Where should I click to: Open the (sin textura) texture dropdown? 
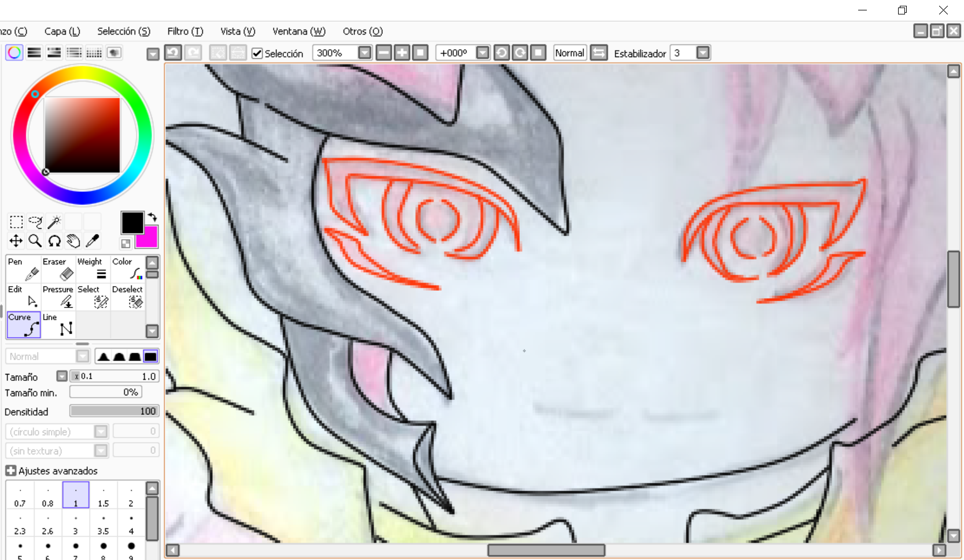tap(101, 451)
